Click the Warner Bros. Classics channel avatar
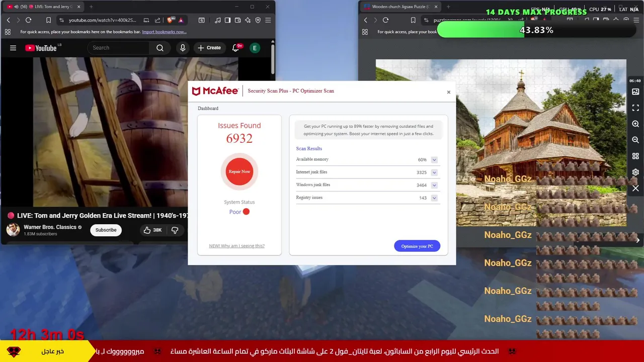 click(13, 230)
